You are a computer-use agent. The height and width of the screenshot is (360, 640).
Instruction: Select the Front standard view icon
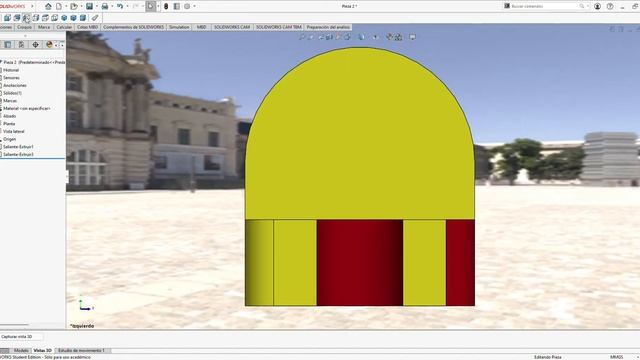click(7, 18)
